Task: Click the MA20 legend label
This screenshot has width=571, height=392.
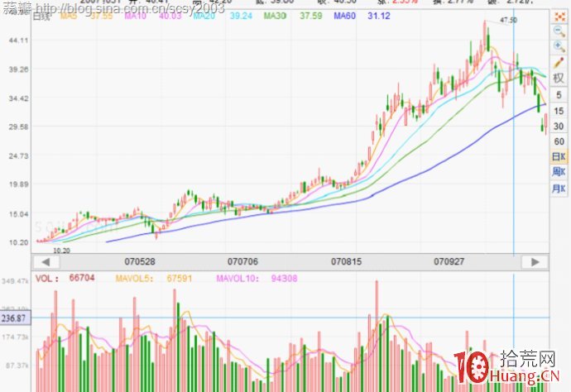Action: (x=204, y=16)
